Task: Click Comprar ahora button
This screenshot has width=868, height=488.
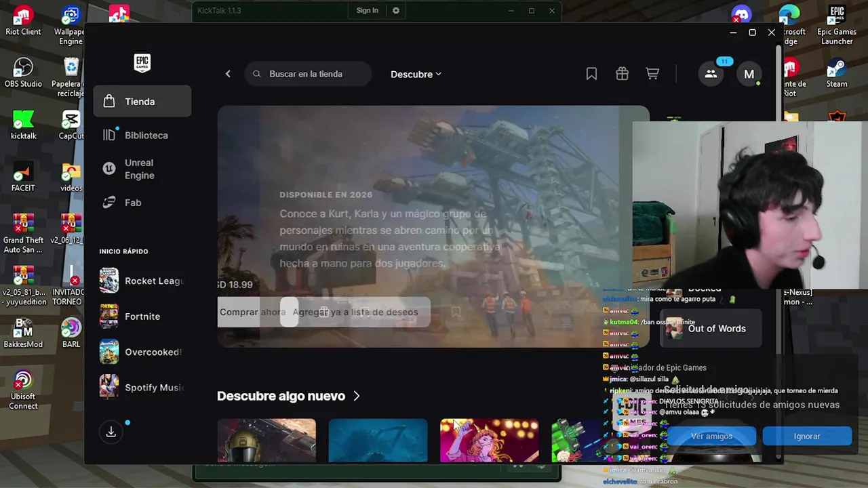Action: (252, 312)
